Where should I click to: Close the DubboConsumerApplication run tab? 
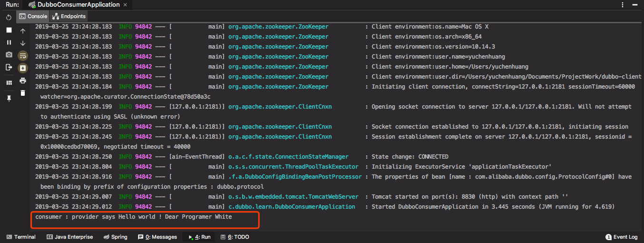point(126,5)
